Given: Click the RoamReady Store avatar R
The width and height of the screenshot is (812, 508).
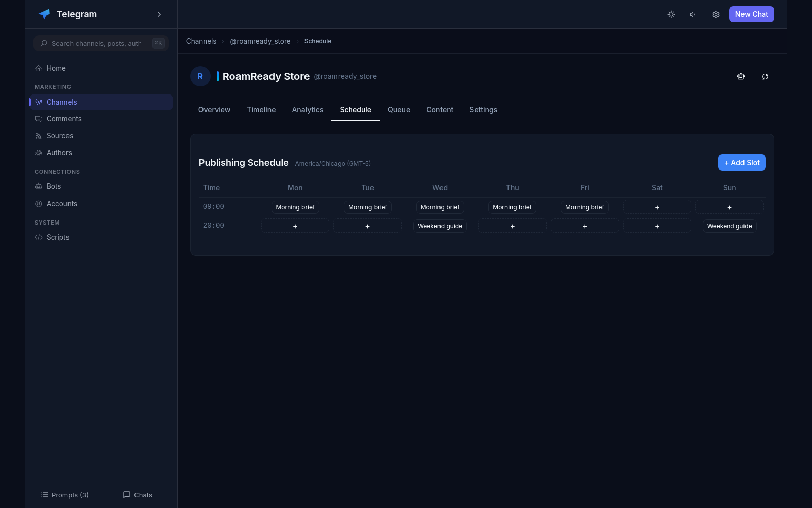Looking at the screenshot, I should click(200, 76).
